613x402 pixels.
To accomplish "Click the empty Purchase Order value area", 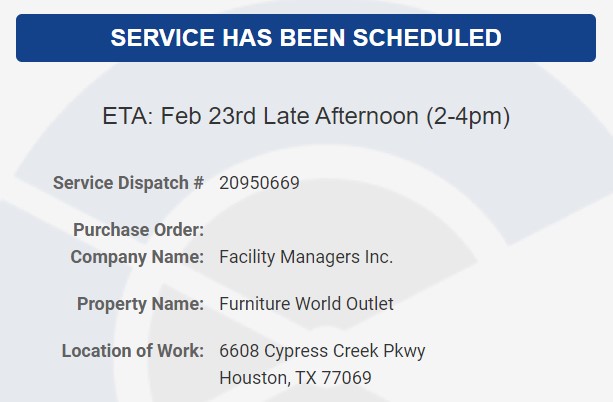I will pos(305,230).
